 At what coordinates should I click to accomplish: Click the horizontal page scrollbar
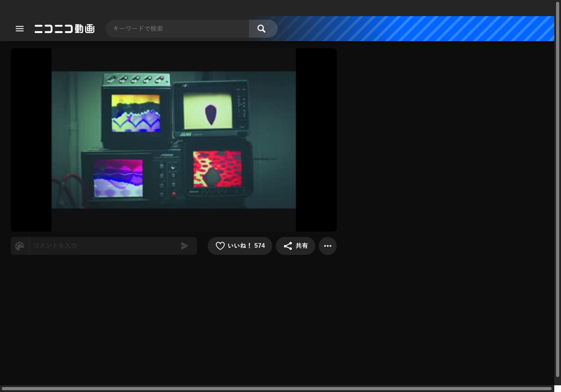pos(277,388)
